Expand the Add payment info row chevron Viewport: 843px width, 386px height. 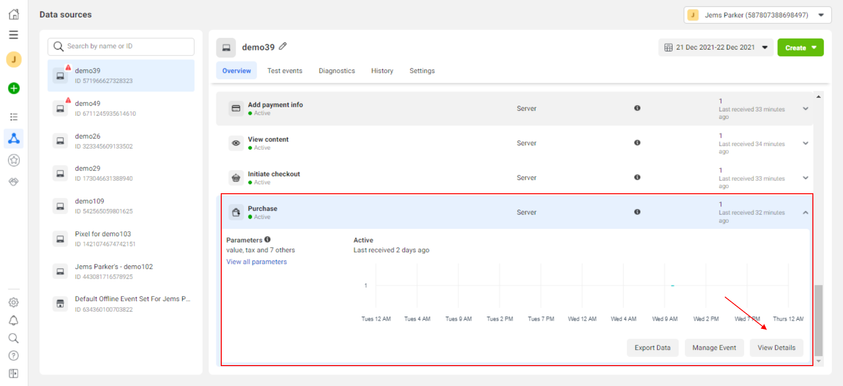click(x=805, y=109)
